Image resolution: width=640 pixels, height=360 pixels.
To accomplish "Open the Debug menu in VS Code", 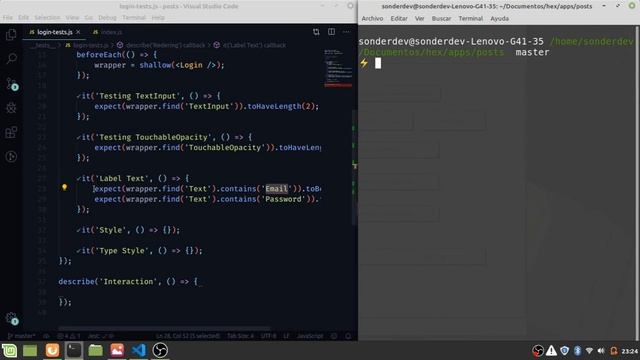I will 107,18.
